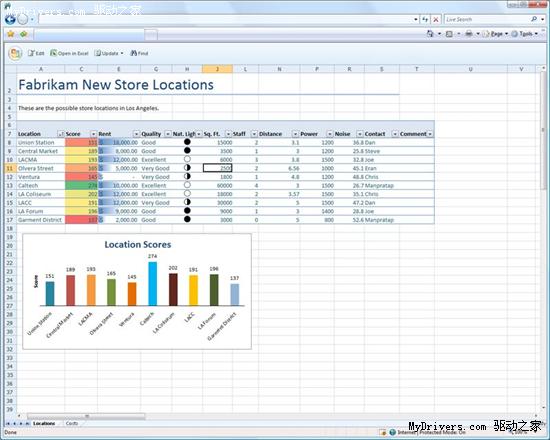Screen dimensions: 550x440
Task: Open the Page menu dropdown
Action: [496, 34]
